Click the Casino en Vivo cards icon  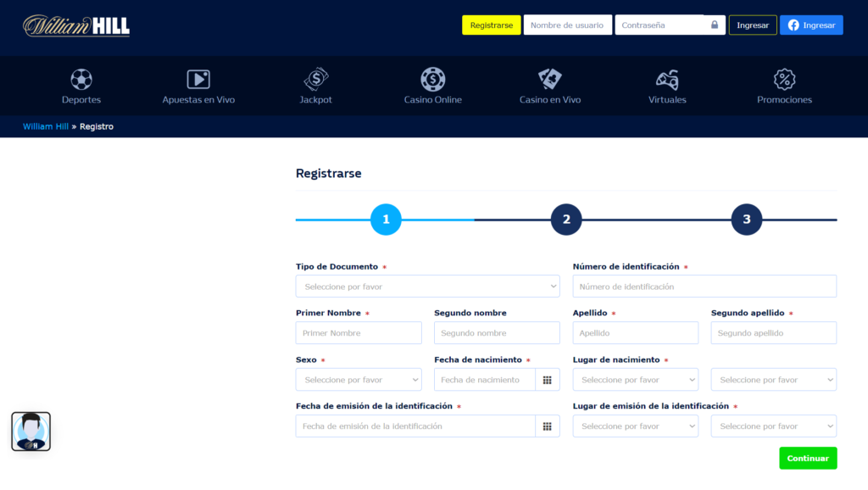click(550, 80)
